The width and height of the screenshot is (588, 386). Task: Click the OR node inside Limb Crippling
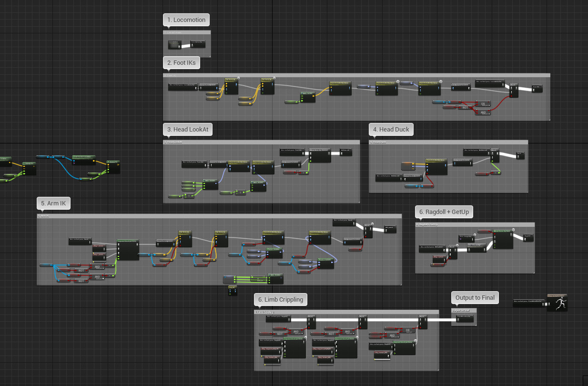click(408, 330)
